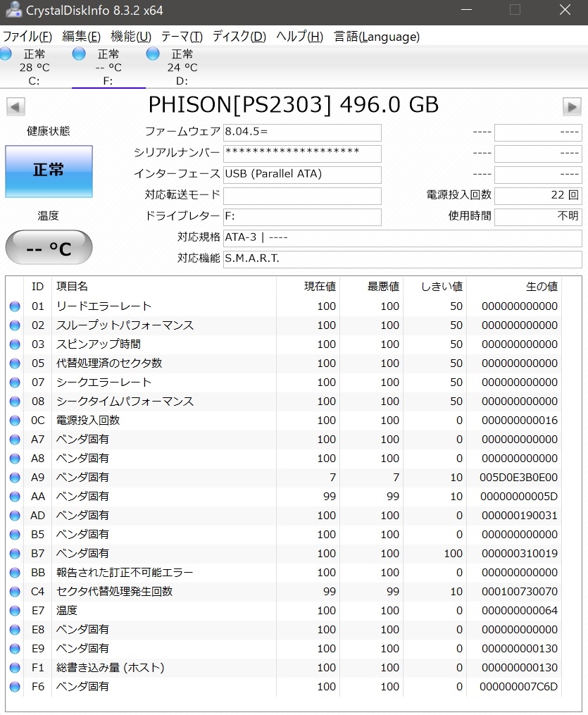Image resolution: width=588 pixels, height=715 pixels.
Task: Click the ドライブレター field showing F:
Action: (x=302, y=217)
